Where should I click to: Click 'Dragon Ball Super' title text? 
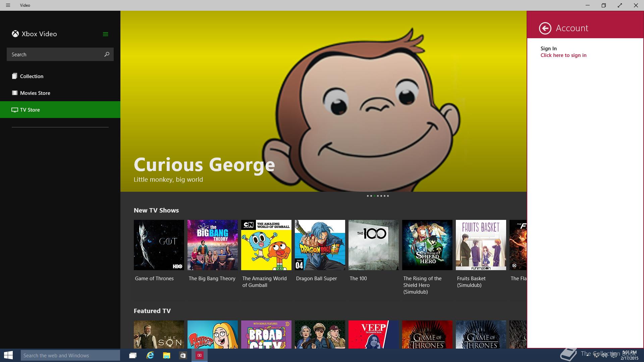tap(316, 279)
